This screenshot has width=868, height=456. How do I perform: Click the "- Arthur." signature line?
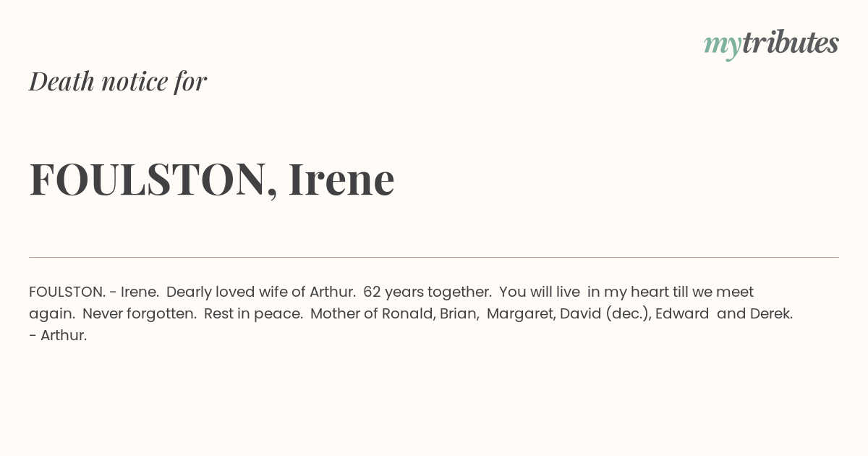pos(58,335)
